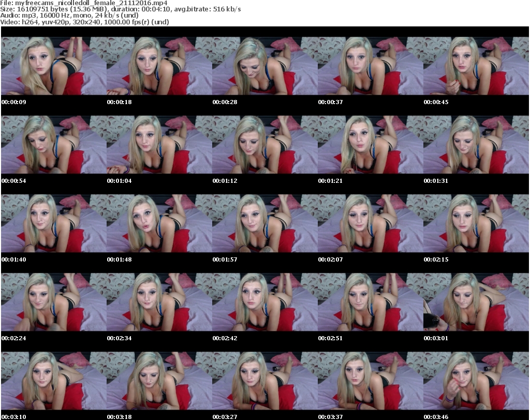Select the thumbnail at timestamp 00:00:28
The width and height of the screenshot is (530, 420).
[265, 66]
